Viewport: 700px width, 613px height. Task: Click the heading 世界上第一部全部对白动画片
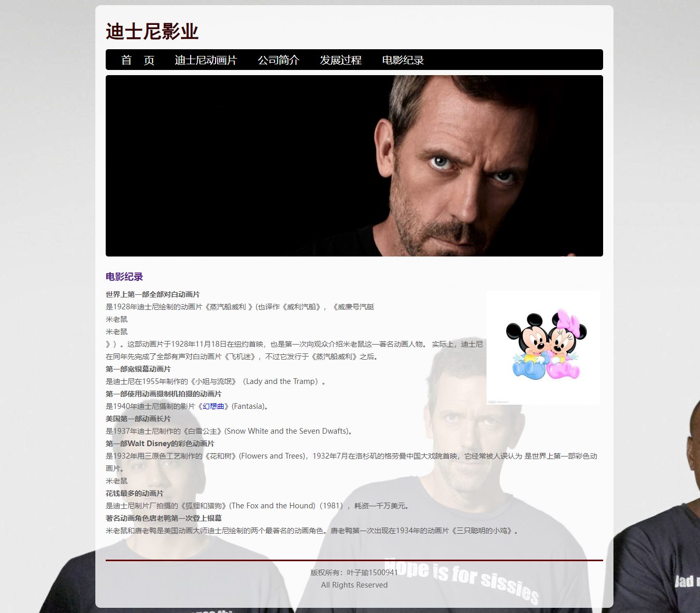click(x=153, y=294)
